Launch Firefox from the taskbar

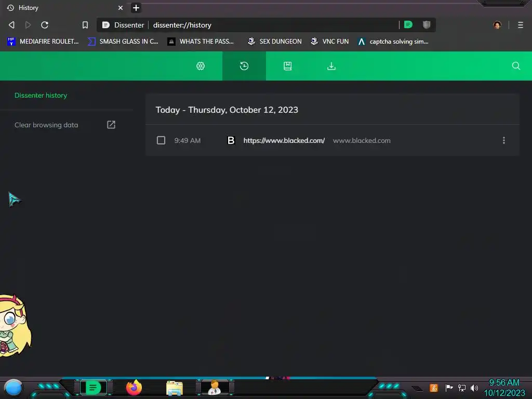point(134,388)
